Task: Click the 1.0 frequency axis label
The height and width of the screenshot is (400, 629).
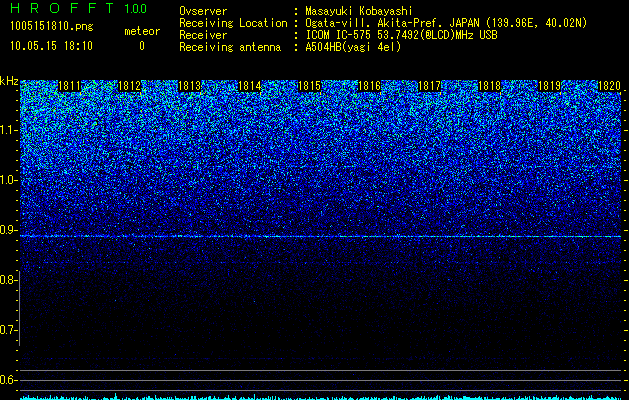Action: pyautogui.click(x=8, y=180)
